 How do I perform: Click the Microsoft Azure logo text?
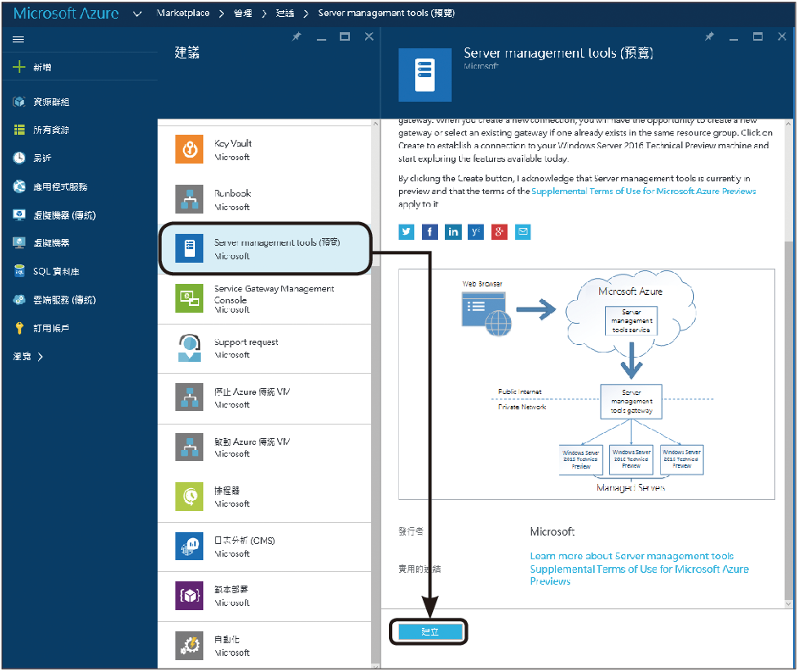pos(66,14)
